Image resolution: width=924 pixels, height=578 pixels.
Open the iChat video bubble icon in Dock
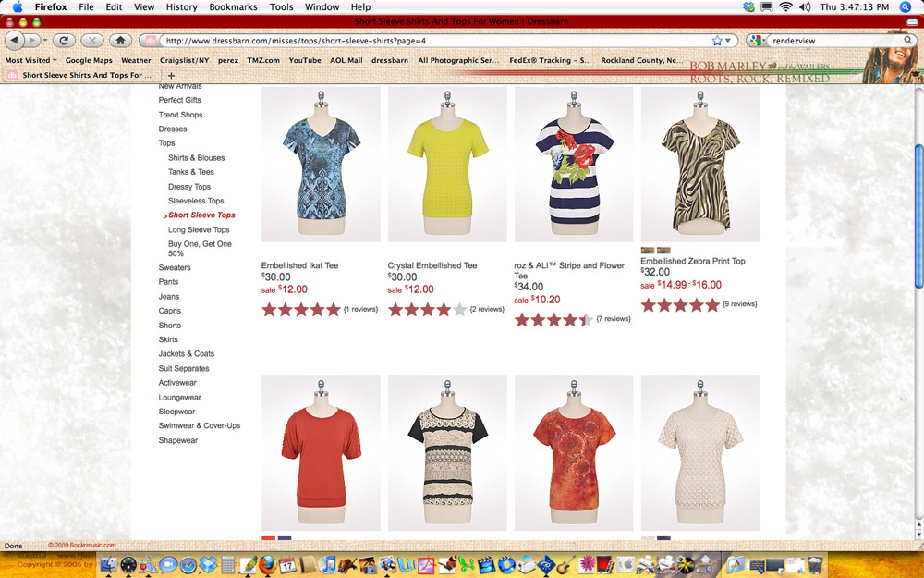click(x=168, y=565)
